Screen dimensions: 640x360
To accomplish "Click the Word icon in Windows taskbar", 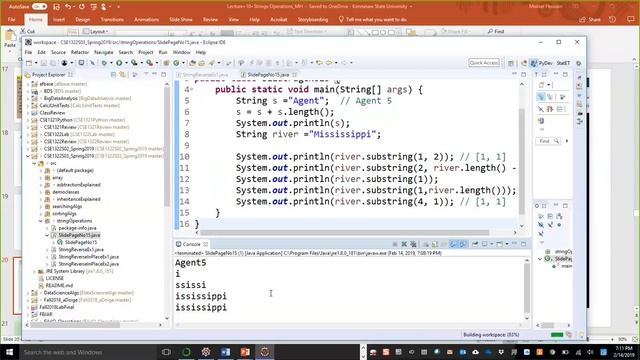I will [x=225, y=352].
